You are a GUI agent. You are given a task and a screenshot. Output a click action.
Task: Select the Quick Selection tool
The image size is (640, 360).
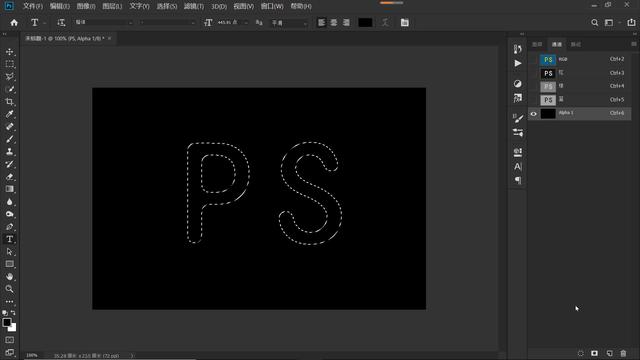(9, 89)
